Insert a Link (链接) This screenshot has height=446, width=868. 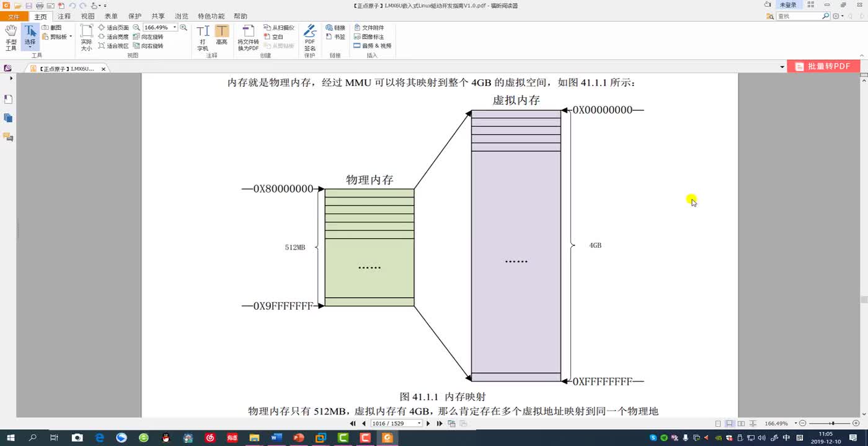(x=335, y=28)
